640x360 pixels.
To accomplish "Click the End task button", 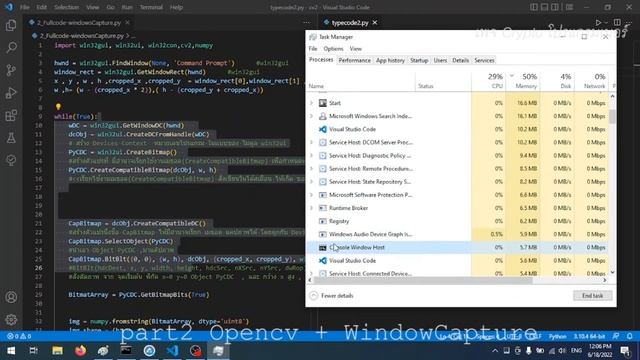I will (x=592, y=296).
